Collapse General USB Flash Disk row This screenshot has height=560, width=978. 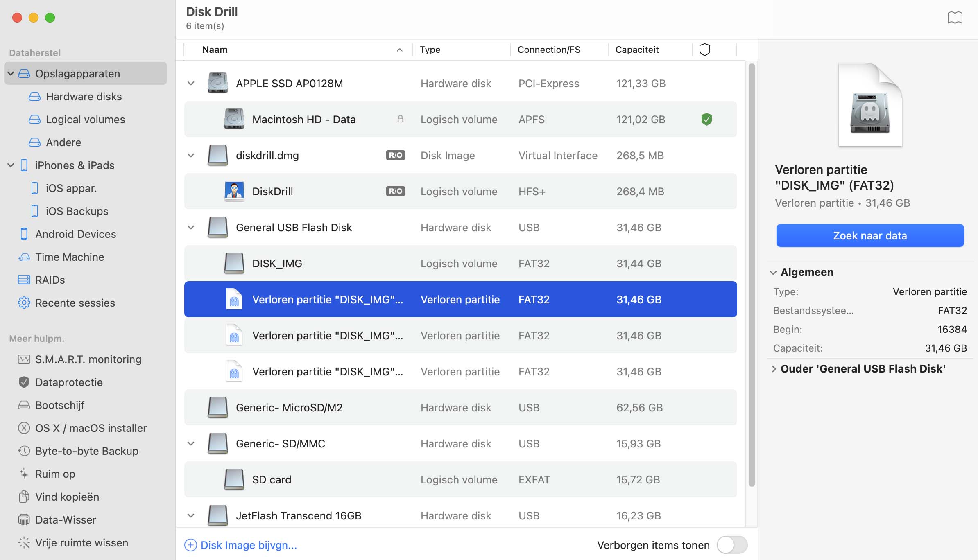click(191, 228)
